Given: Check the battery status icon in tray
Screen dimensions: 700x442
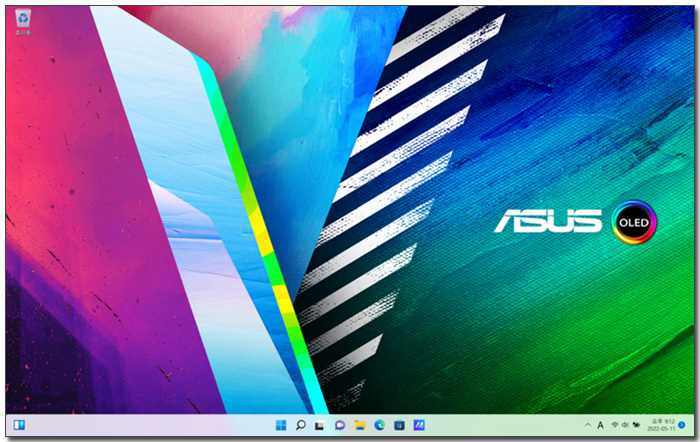Looking at the screenshot, I should [637, 425].
